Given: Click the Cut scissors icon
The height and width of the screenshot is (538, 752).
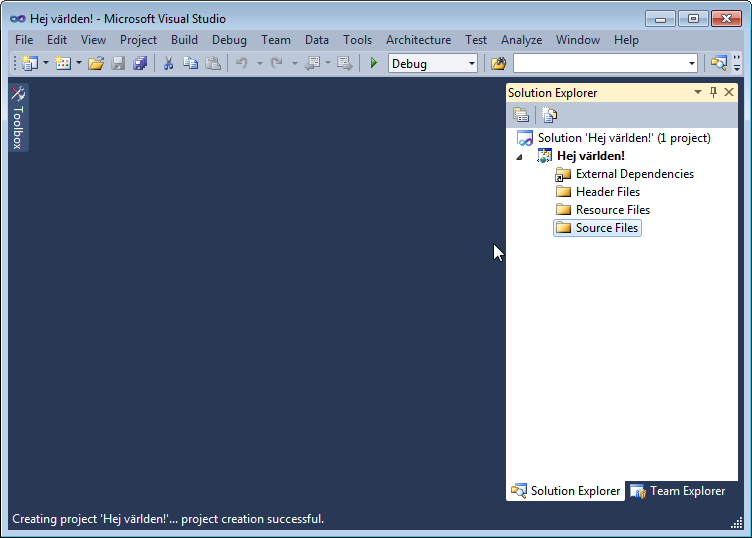Looking at the screenshot, I should (168, 63).
